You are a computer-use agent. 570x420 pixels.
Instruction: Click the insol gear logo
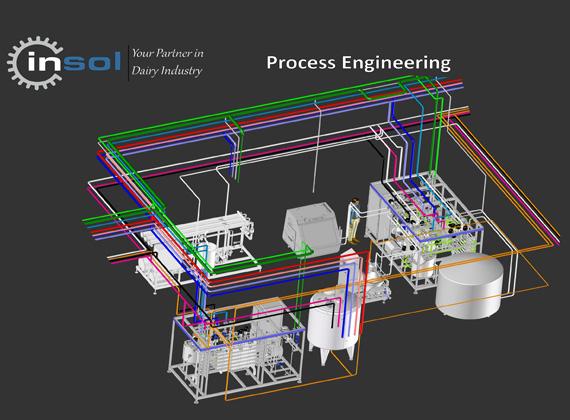point(64,63)
